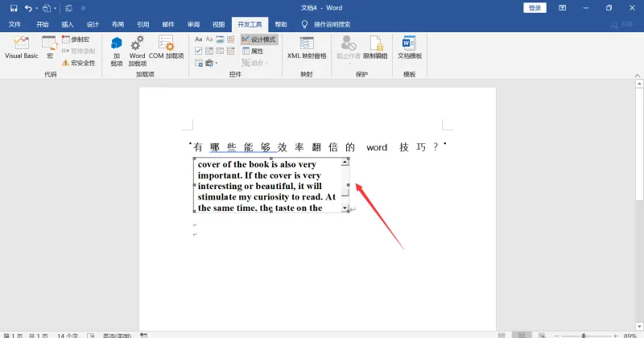
Task: Expand the undo history dropdown arrow
Action: coord(36,8)
